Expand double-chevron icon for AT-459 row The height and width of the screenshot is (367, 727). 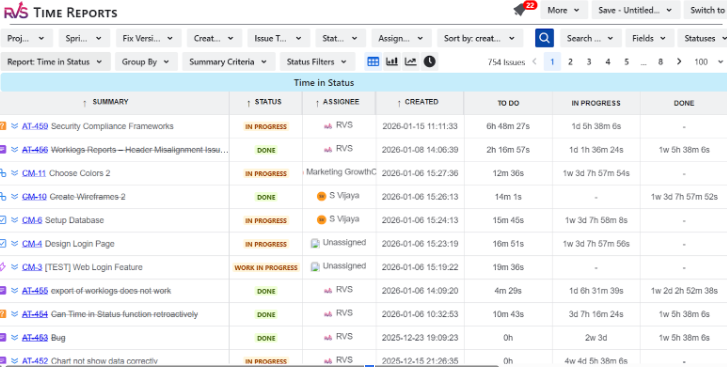[14, 126]
